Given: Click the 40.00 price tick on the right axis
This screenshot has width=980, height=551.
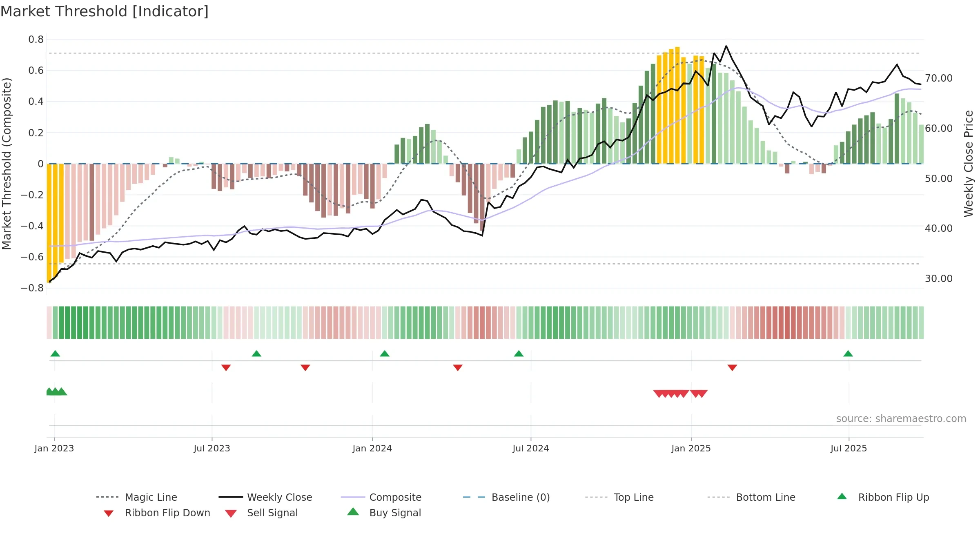Looking at the screenshot, I should pyautogui.click(x=939, y=228).
